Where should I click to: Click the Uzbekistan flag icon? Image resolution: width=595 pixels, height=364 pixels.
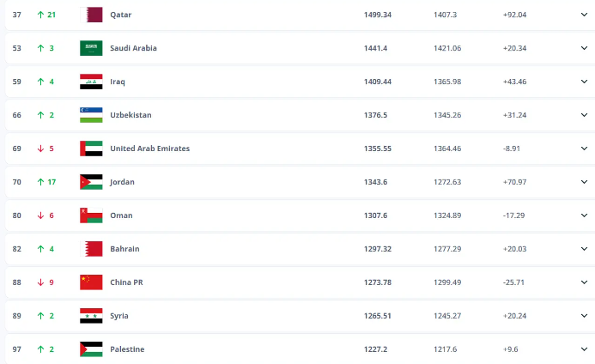pos(91,115)
